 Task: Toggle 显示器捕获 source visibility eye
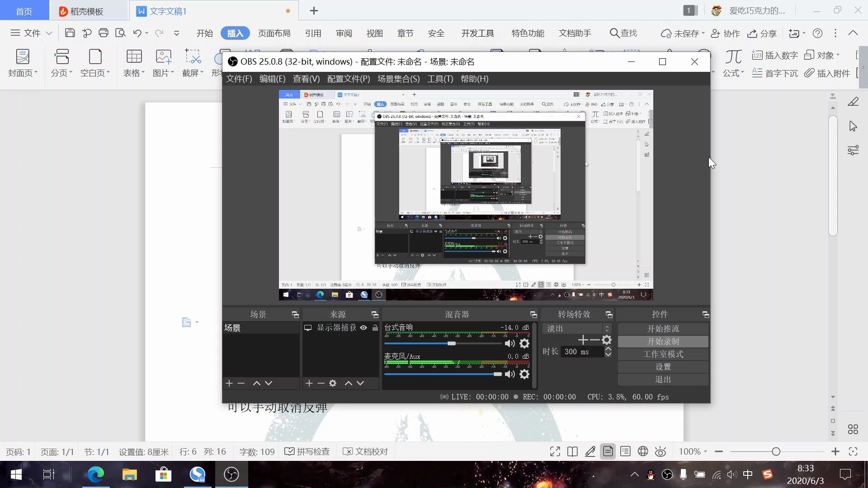point(363,328)
